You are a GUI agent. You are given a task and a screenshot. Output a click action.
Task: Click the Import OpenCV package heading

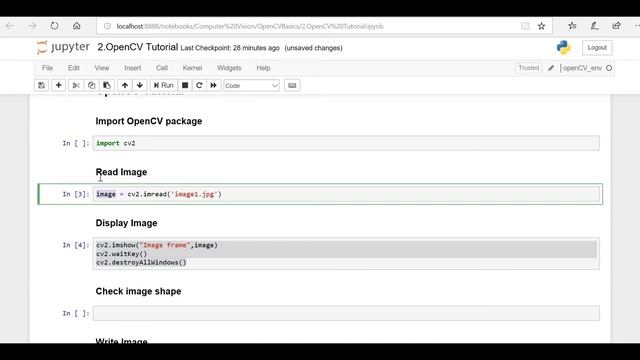click(x=149, y=121)
